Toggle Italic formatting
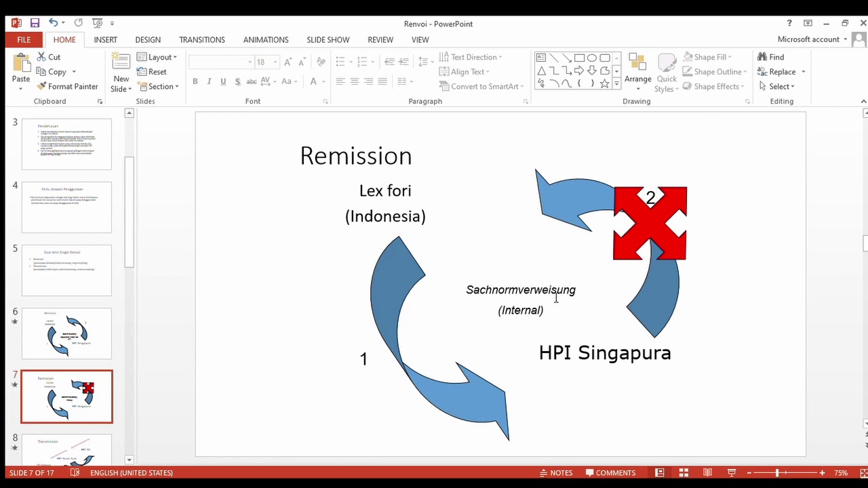 pyautogui.click(x=210, y=81)
